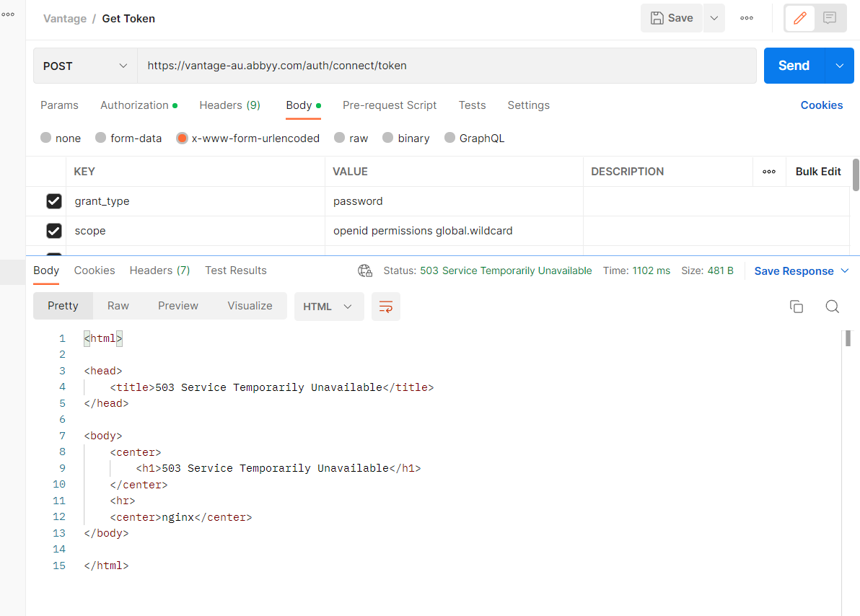Click the password value cell
The image size is (860, 616).
point(454,201)
